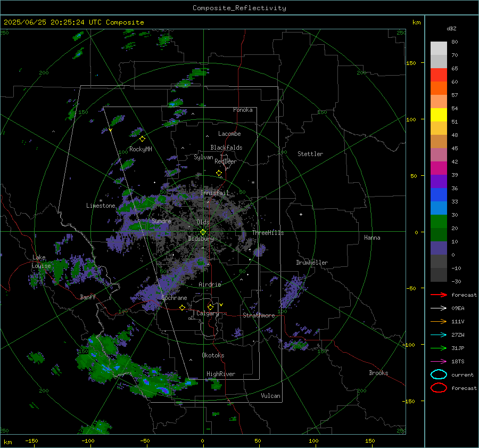Viewport: 479px width, 448px height.
Task: Select the Blackfalds label on map
Action: coord(226,148)
